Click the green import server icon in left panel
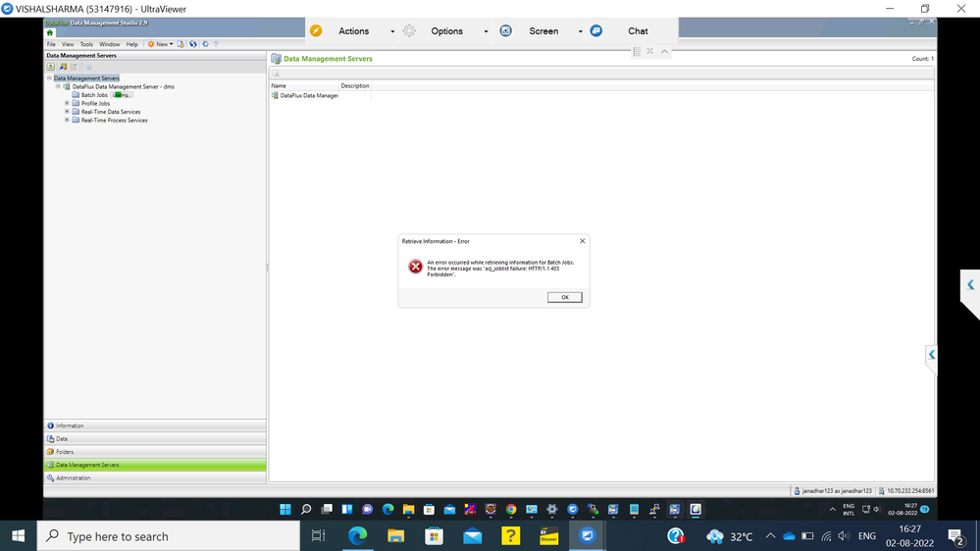The height and width of the screenshot is (551, 980). pos(51,67)
